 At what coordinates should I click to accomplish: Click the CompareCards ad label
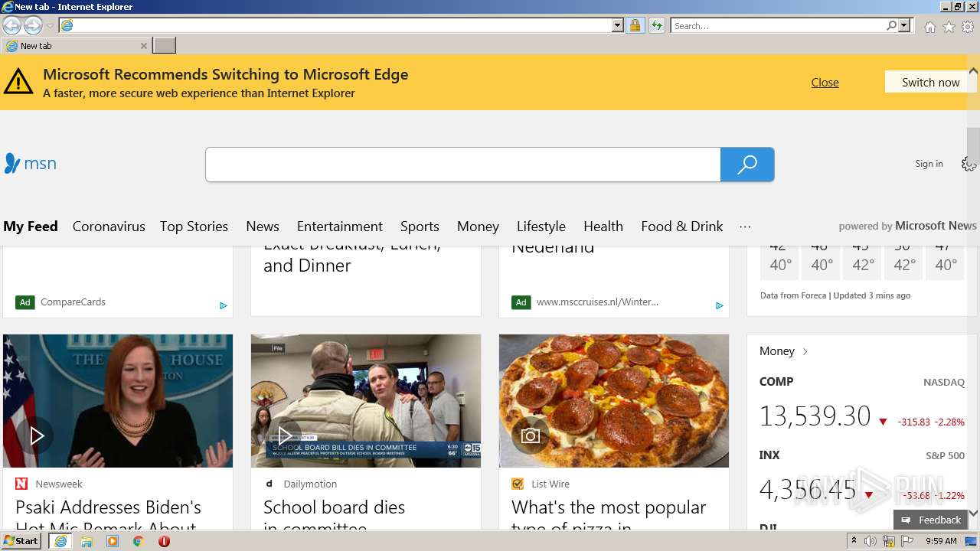point(73,302)
